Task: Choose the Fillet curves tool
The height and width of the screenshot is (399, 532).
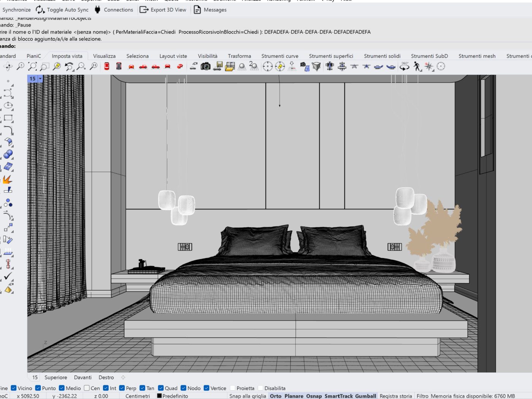Action: pos(8,130)
